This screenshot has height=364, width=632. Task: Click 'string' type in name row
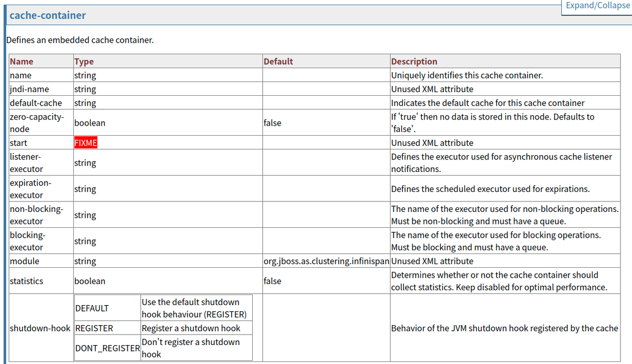point(85,75)
